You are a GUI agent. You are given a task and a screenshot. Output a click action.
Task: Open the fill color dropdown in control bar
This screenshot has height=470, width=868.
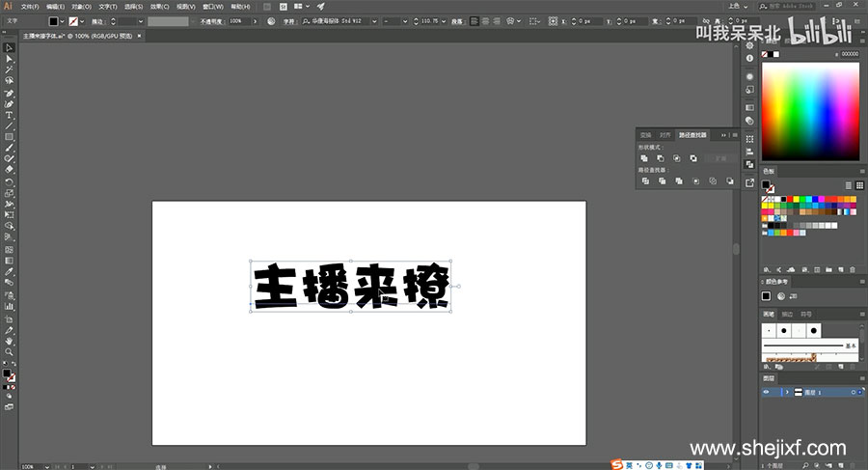coord(63,20)
